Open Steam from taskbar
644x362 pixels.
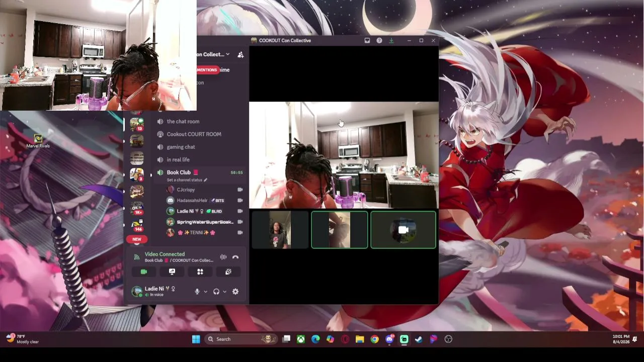419,339
